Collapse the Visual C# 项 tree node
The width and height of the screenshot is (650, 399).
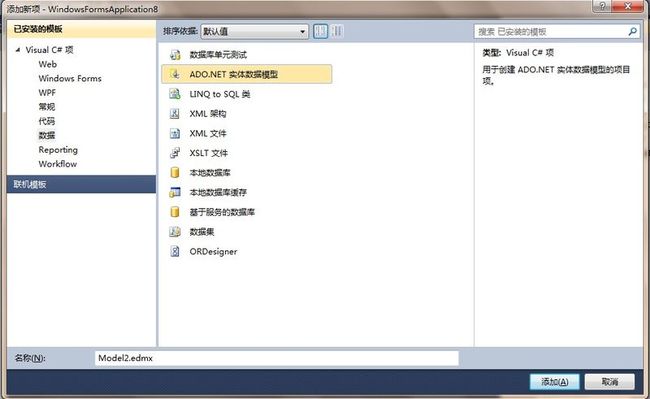18,50
